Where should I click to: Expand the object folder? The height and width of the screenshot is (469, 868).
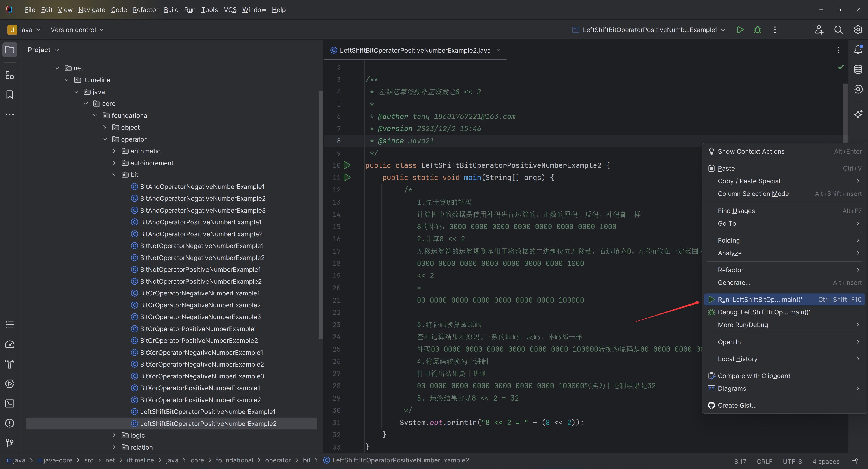[x=105, y=127]
